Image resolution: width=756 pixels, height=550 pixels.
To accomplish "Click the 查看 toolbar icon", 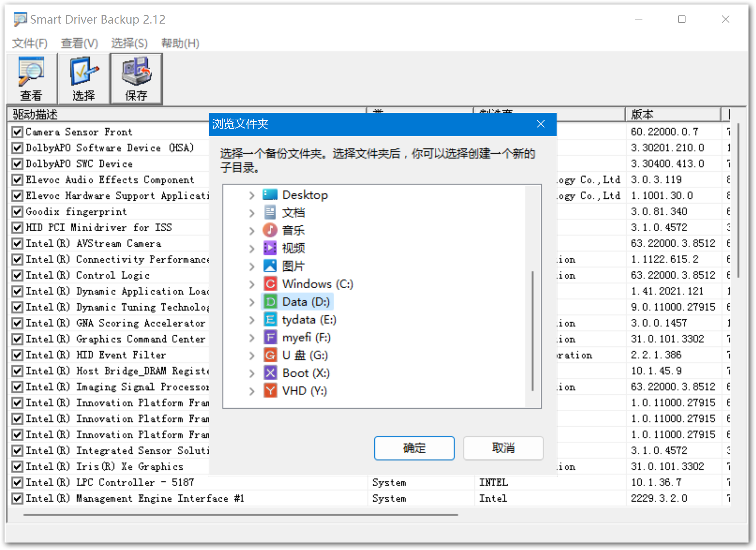I will point(31,79).
